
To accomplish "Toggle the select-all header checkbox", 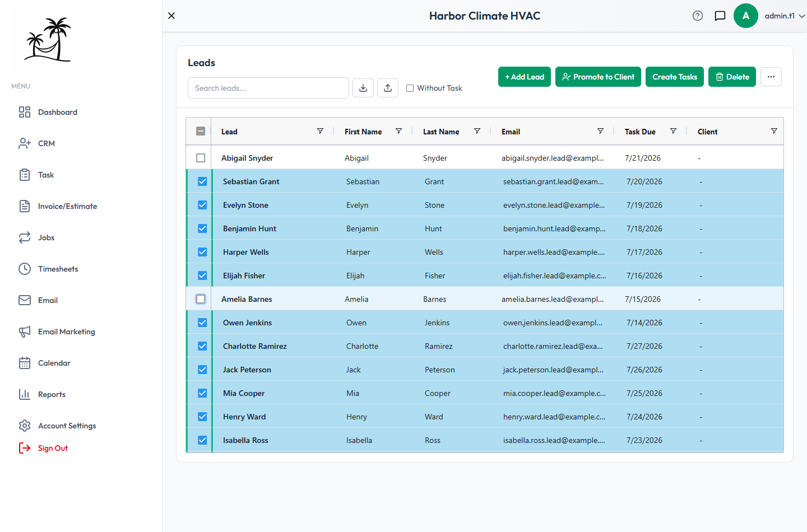I will 201,131.
